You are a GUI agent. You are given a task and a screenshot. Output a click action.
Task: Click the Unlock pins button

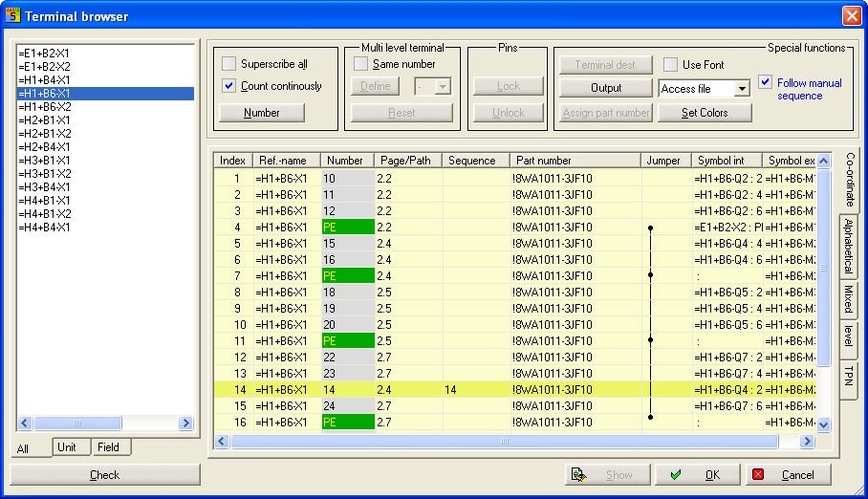(x=509, y=113)
